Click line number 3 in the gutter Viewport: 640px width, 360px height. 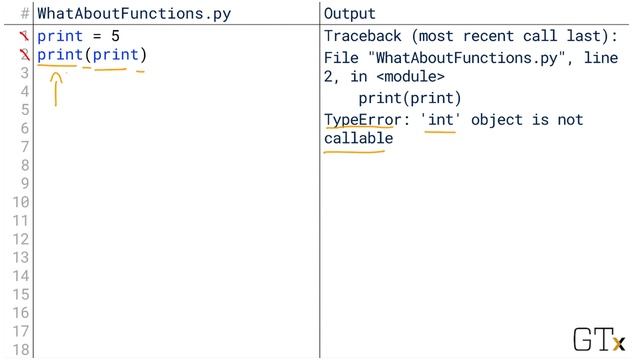pyautogui.click(x=25, y=73)
